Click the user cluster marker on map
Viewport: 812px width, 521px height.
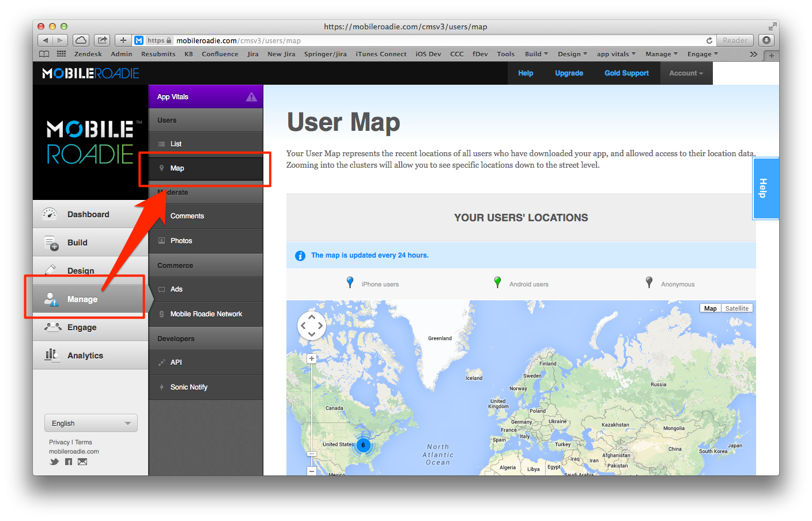click(x=363, y=445)
